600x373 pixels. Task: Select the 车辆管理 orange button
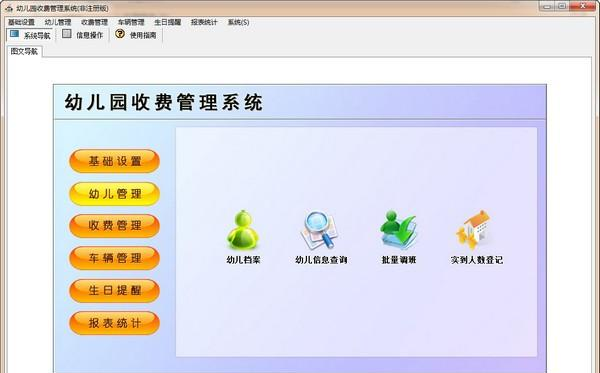114,258
